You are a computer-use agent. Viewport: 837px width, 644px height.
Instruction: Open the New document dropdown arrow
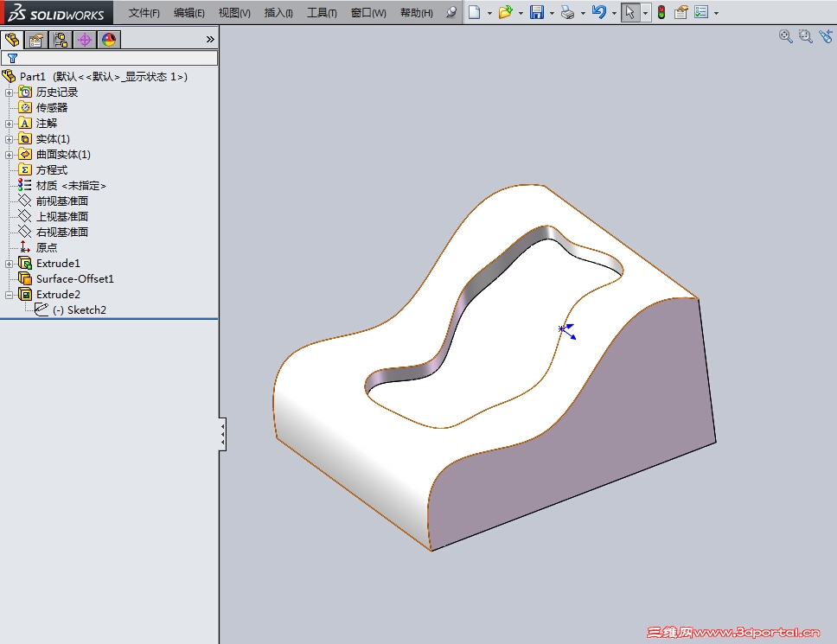point(489,13)
